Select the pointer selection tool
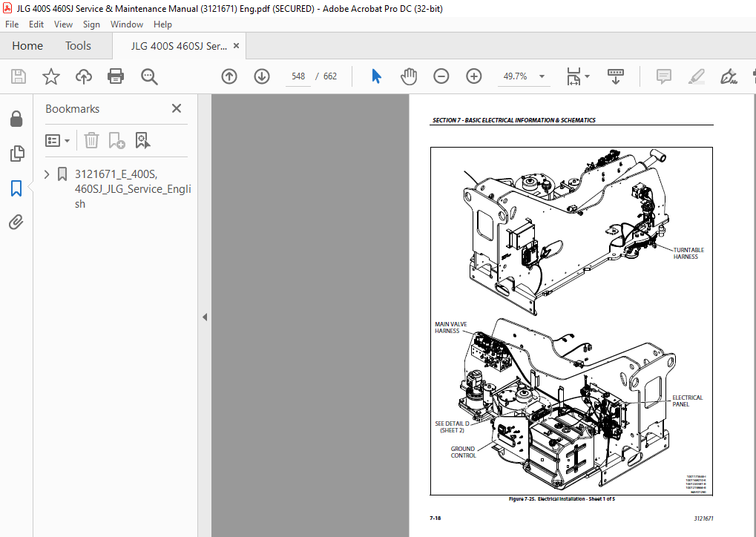The width and height of the screenshot is (756, 537). [377, 76]
